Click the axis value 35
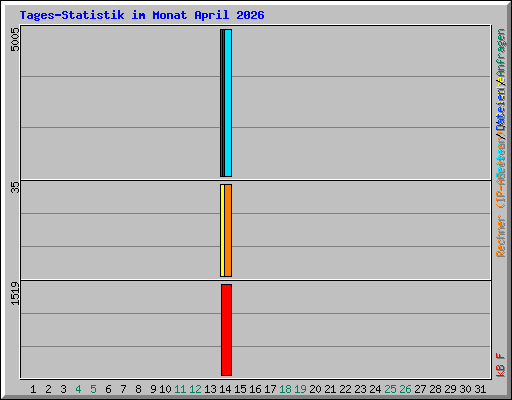The image size is (512, 400). click(x=15, y=187)
